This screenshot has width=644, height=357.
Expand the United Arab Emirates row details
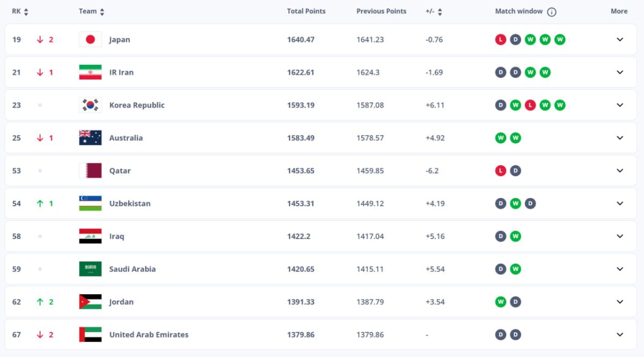(x=620, y=334)
